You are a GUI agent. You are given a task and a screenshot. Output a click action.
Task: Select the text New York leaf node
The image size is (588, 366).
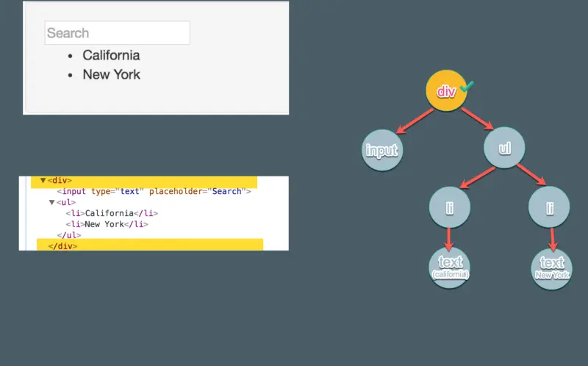(x=552, y=269)
